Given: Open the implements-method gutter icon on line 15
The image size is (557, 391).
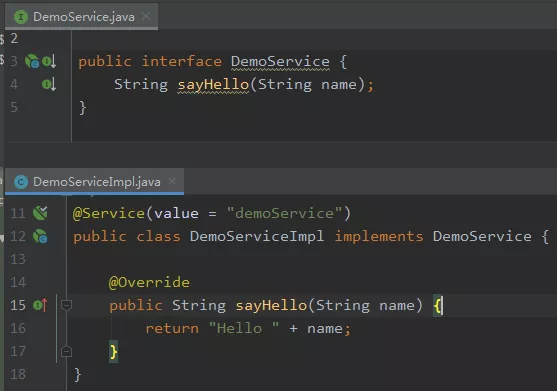Looking at the screenshot, I should pos(40,305).
